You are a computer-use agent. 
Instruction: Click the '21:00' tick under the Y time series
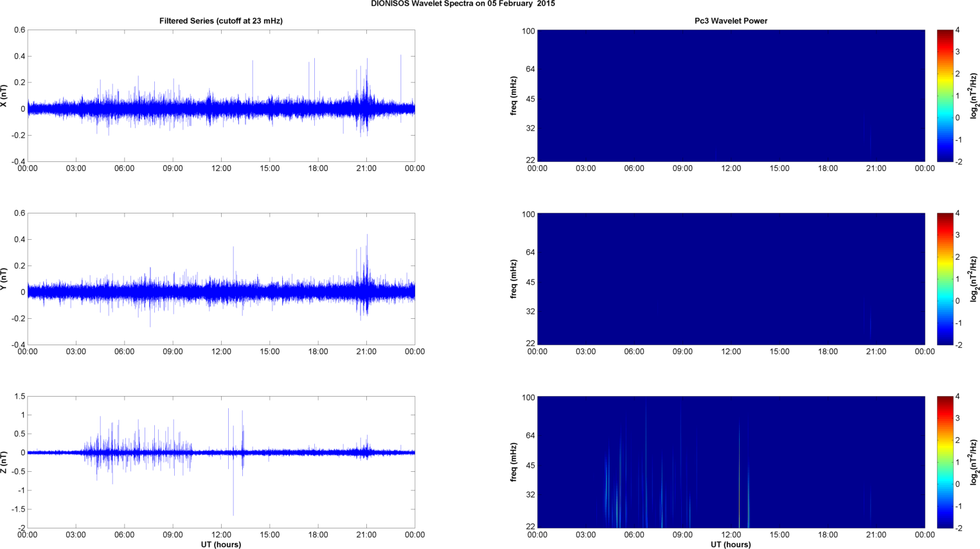click(366, 352)
